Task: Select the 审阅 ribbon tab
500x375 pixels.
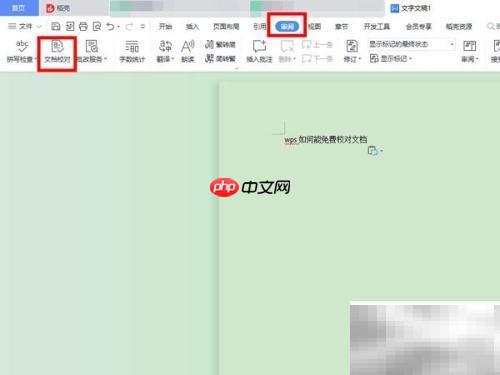Action: (287, 26)
